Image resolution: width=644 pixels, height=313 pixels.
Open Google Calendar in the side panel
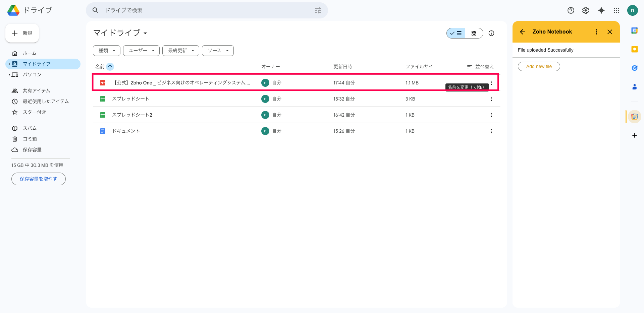coord(634,30)
